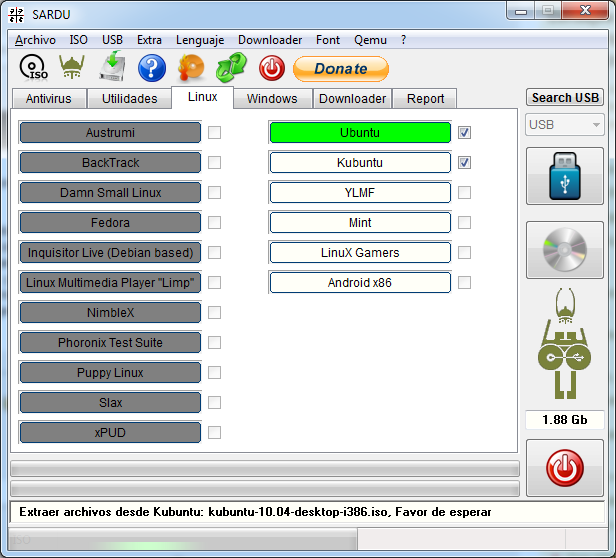Click the SARDU title bar app icon

[16, 15]
